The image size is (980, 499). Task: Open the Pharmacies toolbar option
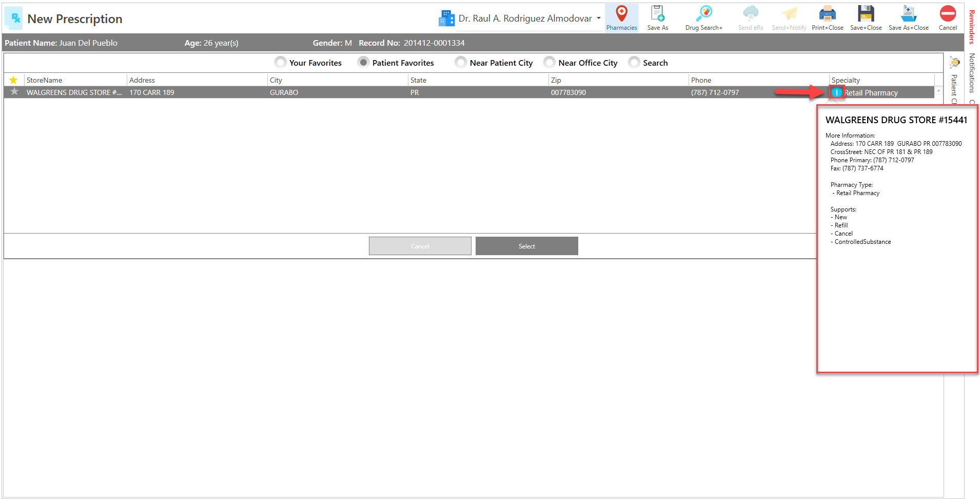pos(621,18)
